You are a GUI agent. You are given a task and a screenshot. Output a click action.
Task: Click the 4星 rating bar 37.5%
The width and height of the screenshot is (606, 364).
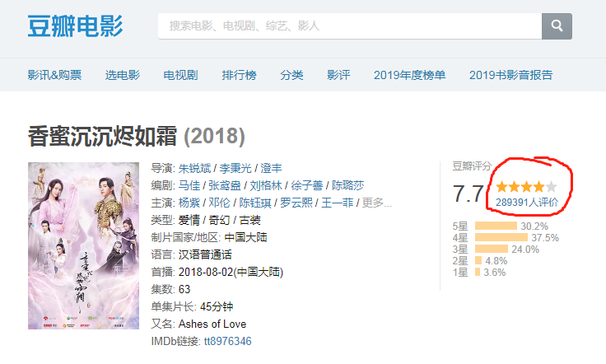(501, 238)
